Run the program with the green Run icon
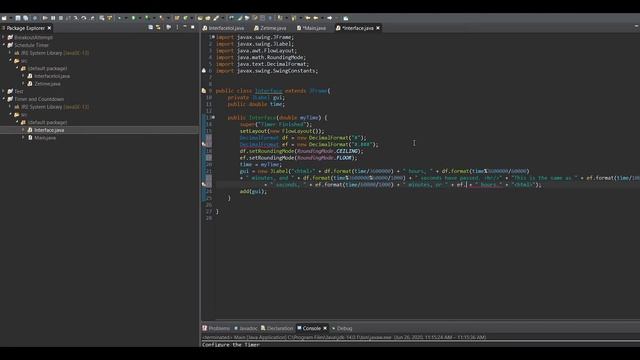Viewport: 640px width, 360px height. point(133,18)
